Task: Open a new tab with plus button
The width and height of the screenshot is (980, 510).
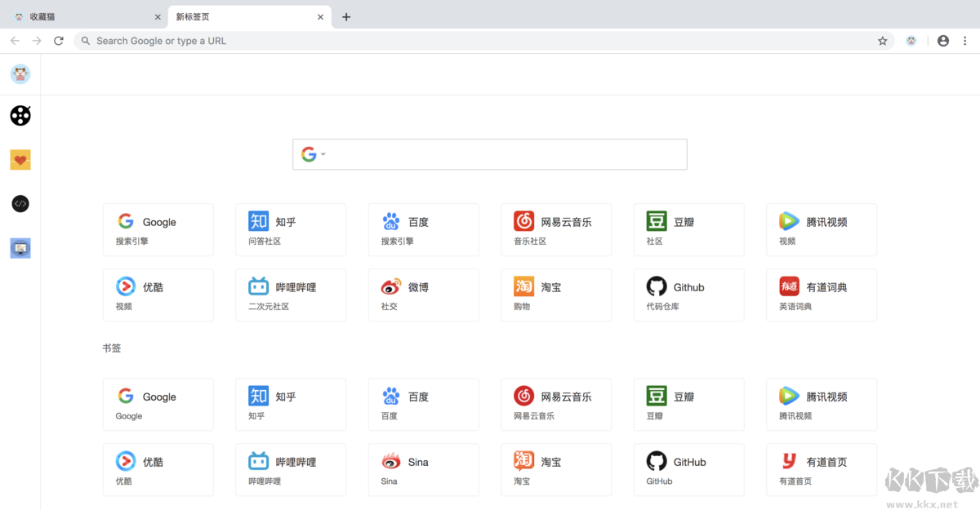Action: [x=346, y=16]
